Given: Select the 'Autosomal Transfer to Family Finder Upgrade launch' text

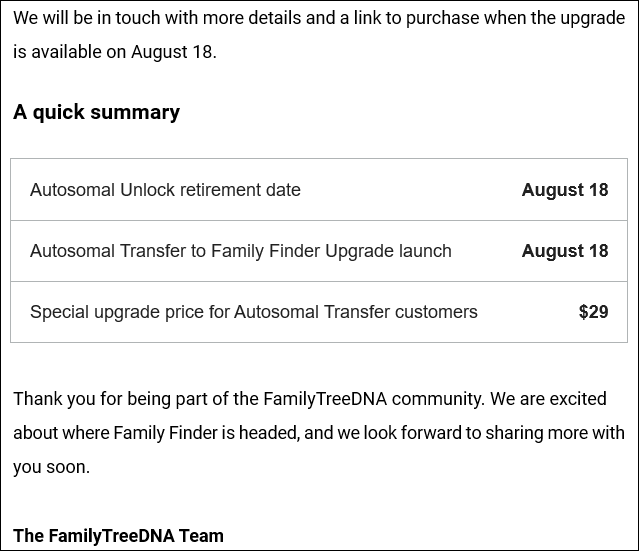Looking at the screenshot, I should [x=240, y=251].
